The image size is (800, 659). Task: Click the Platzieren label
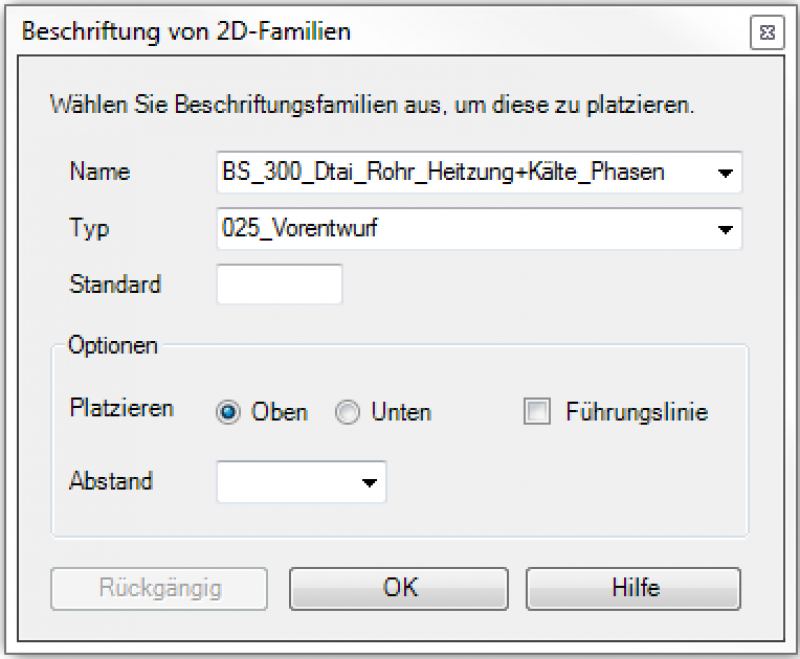pyautogui.click(x=121, y=408)
